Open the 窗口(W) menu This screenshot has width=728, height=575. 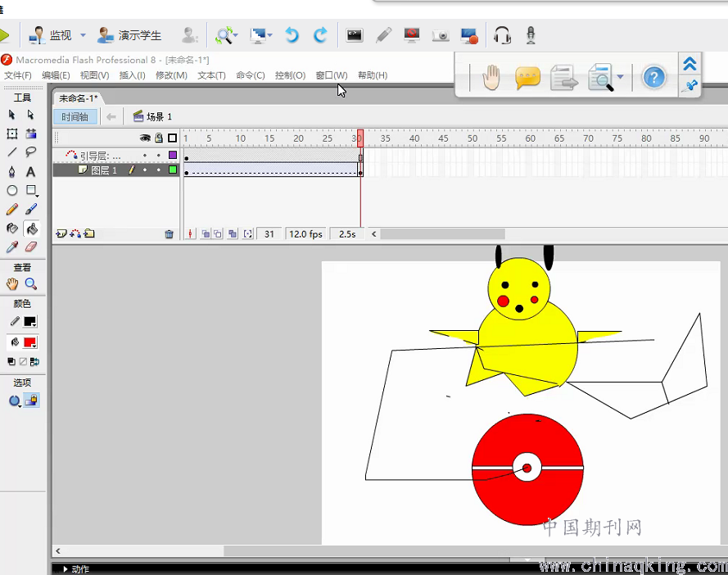click(332, 75)
